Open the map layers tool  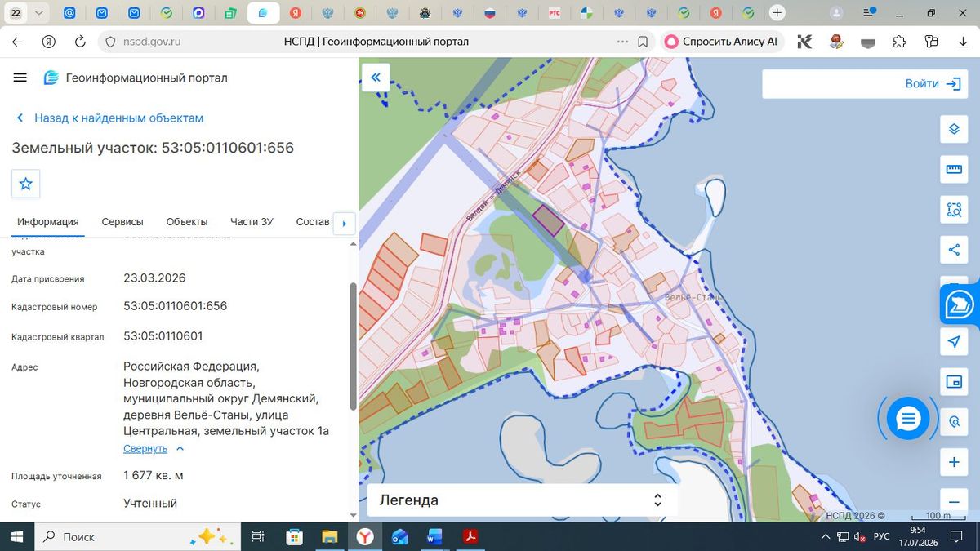tap(954, 129)
